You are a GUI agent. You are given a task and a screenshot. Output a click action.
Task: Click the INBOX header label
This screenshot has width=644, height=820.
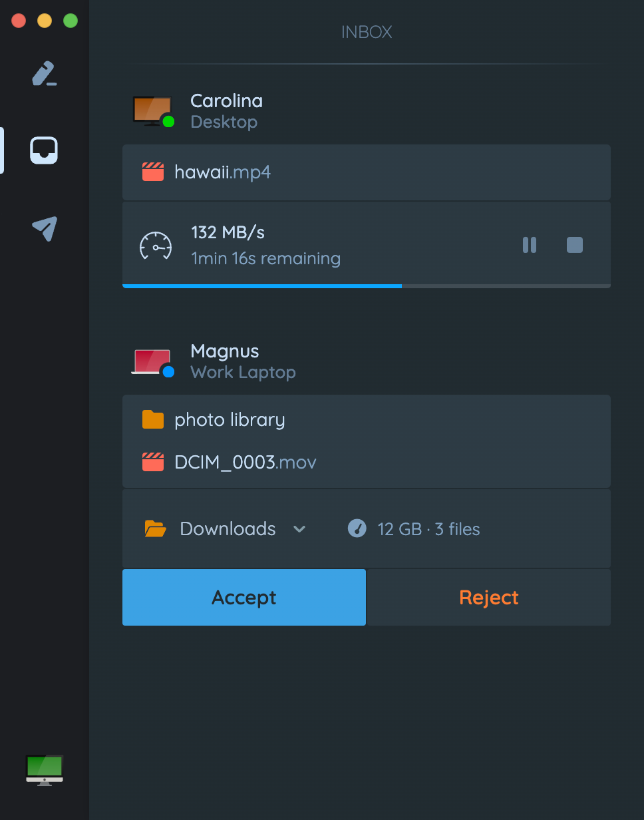click(366, 31)
